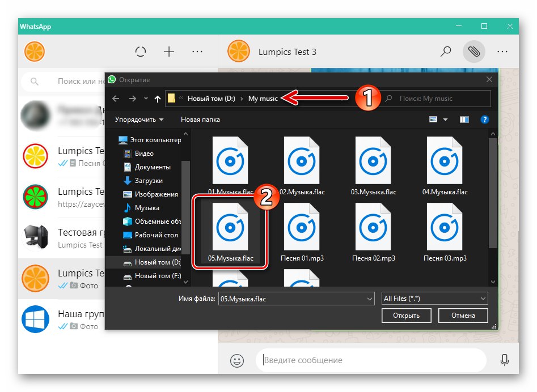The image size is (537, 392).
Task: Open chat options three-dot menu
Action: click(x=502, y=52)
